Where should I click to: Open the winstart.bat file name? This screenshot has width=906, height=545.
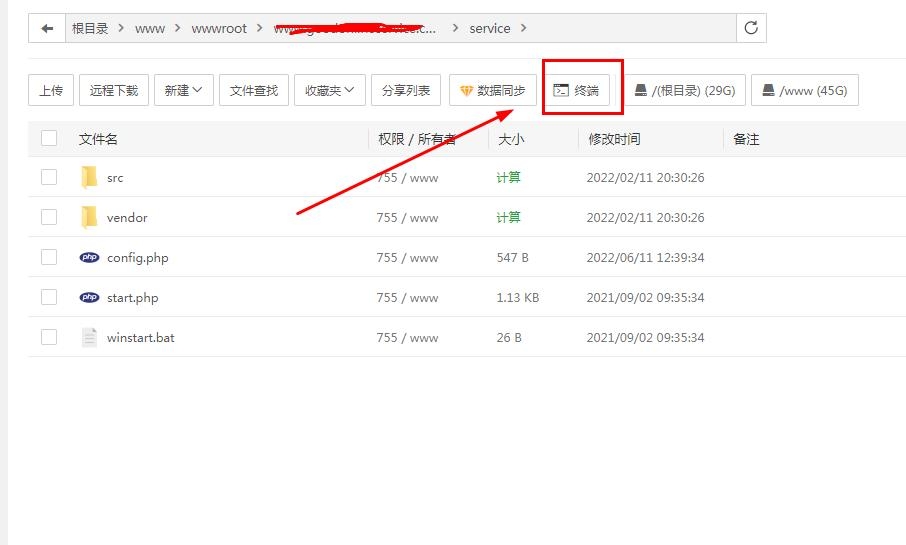(140, 338)
